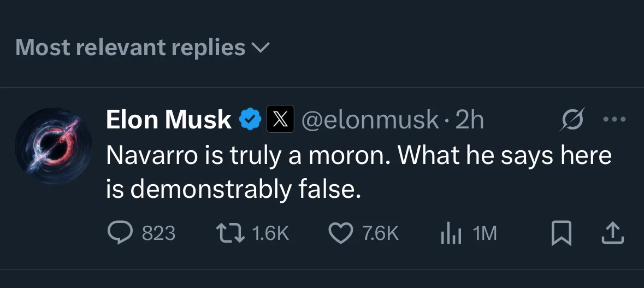Open the Most relevant replies sort menu
The height and width of the screenshot is (288, 644).
130,48
